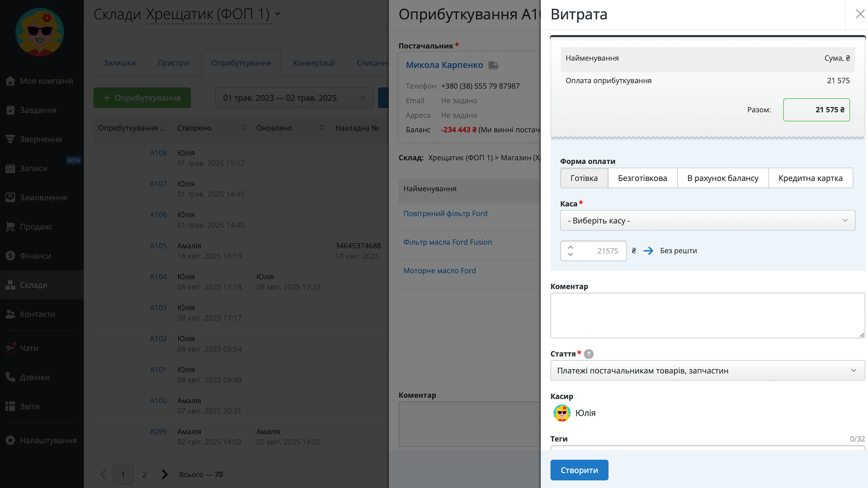Increase the payment amount with the stepper arrow
The width and height of the screenshot is (868, 488).
pyautogui.click(x=571, y=247)
